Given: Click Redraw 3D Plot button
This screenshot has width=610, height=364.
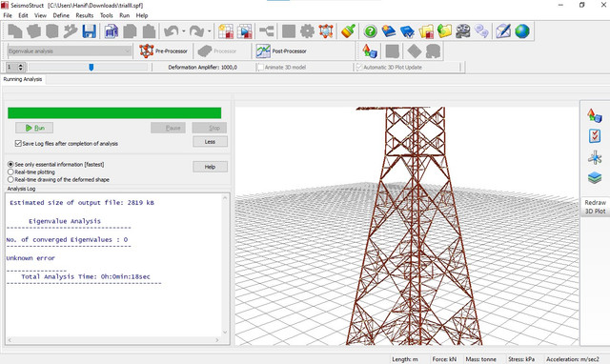Looking at the screenshot, I should (x=595, y=207).
